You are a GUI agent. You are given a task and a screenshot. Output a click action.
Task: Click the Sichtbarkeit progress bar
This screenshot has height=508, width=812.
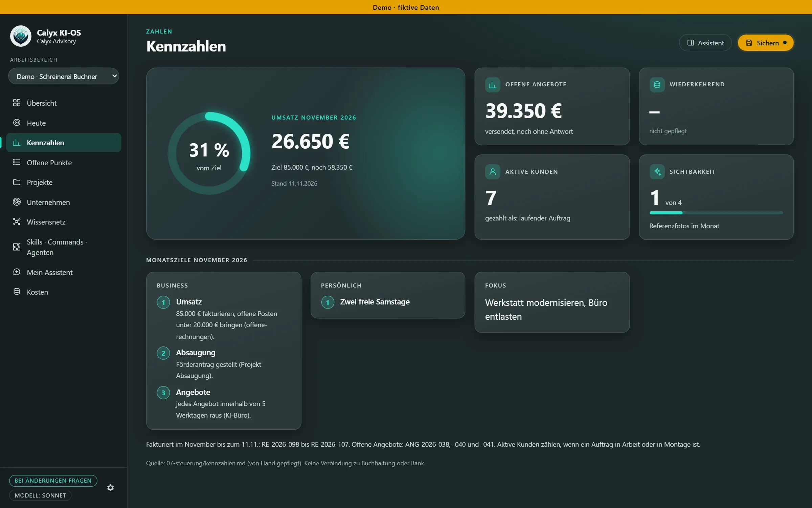pyautogui.click(x=716, y=213)
